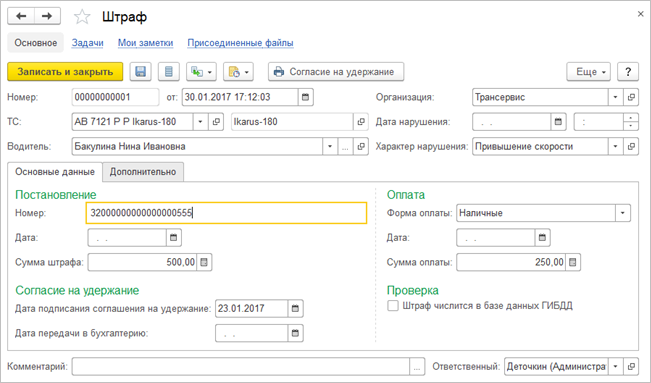Open the calendar for the document date 30.01.2017
651x383 pixels.
[x=305, y=97]
